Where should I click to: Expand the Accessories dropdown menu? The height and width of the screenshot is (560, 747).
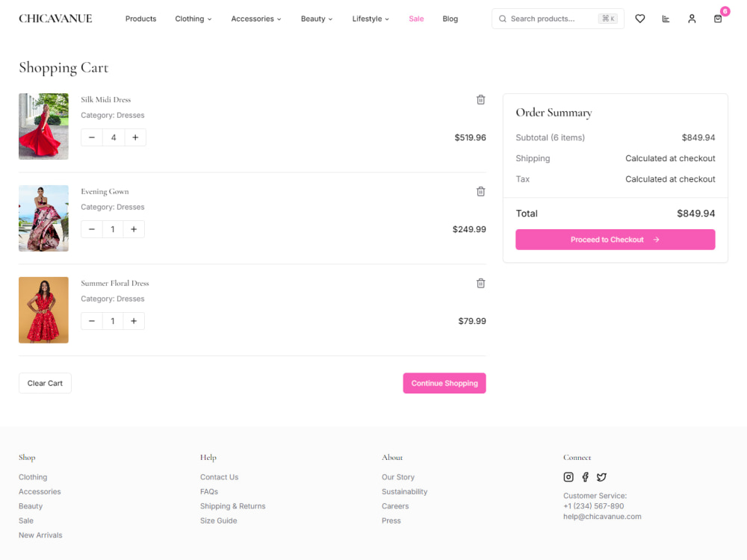coord(256,19)
